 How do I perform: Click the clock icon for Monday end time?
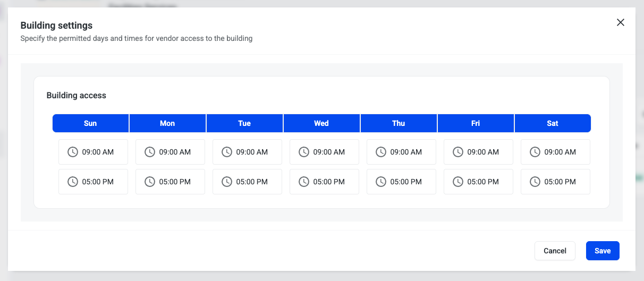pyautogui.click(x=150, y=182)
